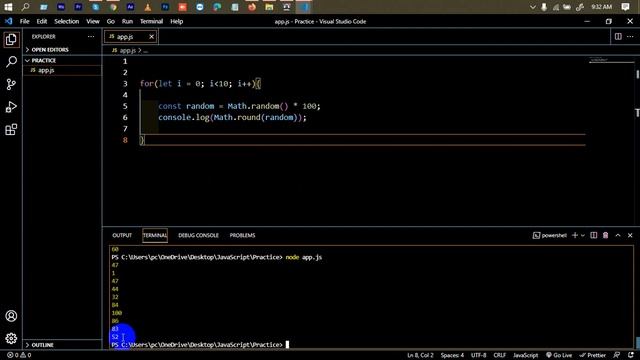Screen dimensions: 640x360
Task: Open the Terminal menu
Action: [x=151, y=21]
